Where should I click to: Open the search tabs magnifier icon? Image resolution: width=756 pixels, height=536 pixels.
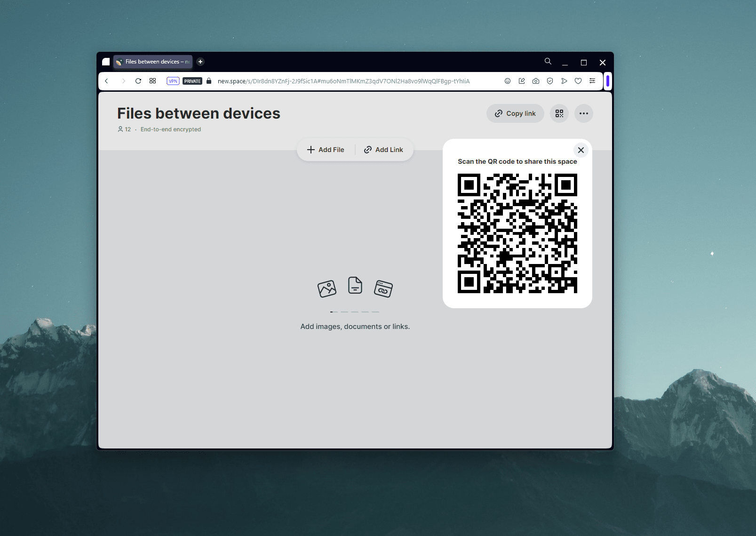548,61
